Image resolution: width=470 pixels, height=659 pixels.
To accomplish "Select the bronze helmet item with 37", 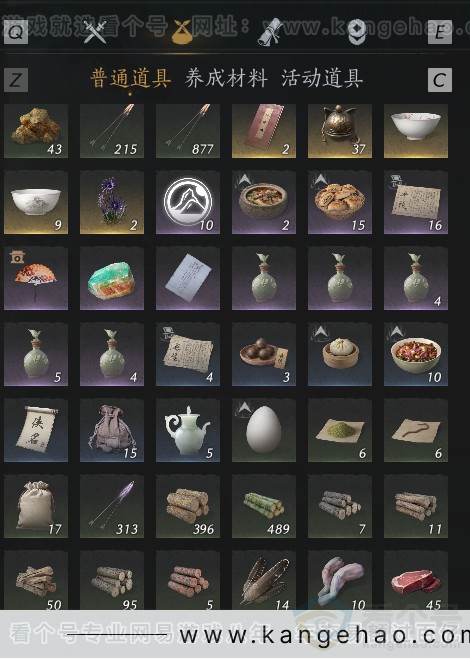I will (340, 131).
